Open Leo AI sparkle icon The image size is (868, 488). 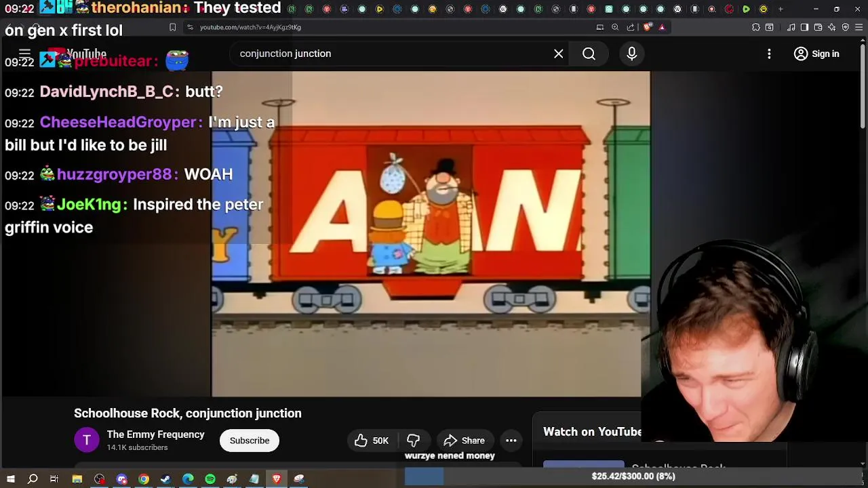click(831, 27)
